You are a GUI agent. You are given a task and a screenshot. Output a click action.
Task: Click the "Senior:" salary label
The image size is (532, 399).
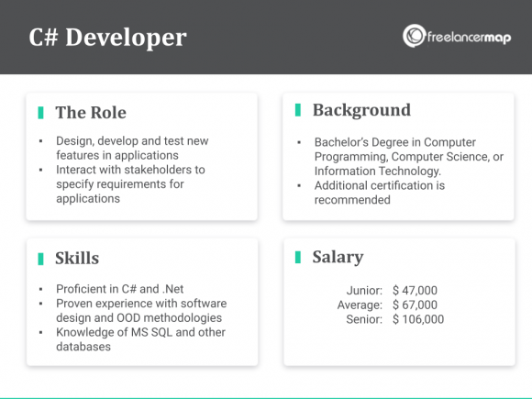364,319
